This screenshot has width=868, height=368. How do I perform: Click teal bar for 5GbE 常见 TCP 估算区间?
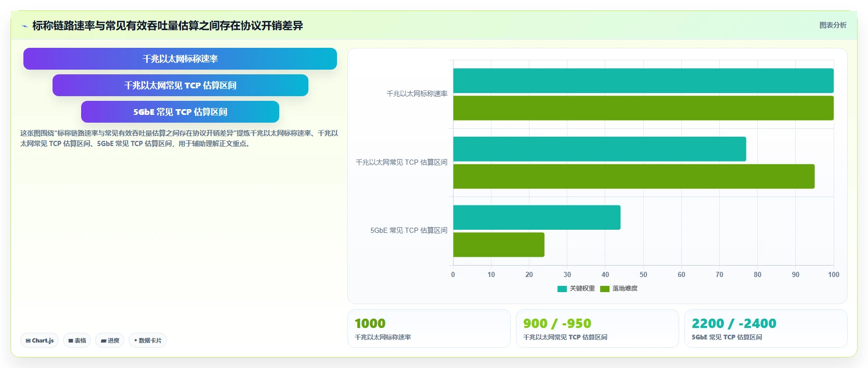[x=537, y=217]
